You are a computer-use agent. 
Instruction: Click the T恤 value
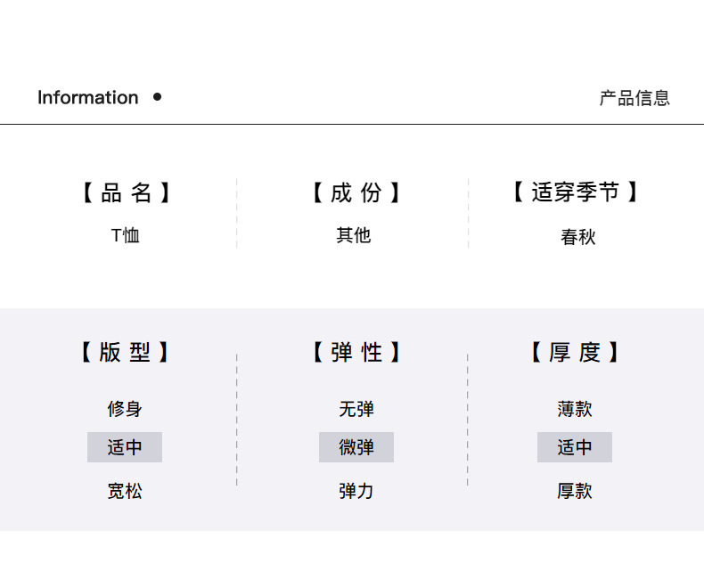126,235
